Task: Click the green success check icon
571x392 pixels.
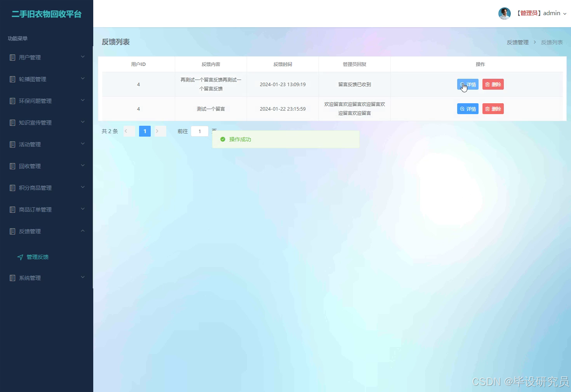Action: [x=223, y=139]
